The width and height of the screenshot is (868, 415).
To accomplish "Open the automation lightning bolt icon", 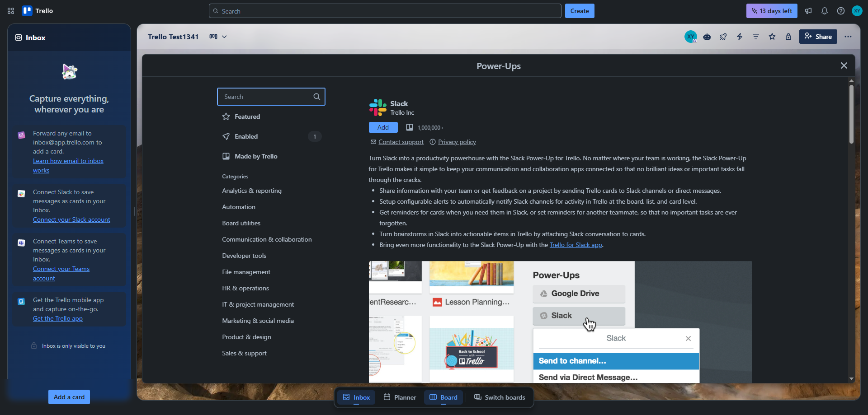I will (x=740, y=37).
